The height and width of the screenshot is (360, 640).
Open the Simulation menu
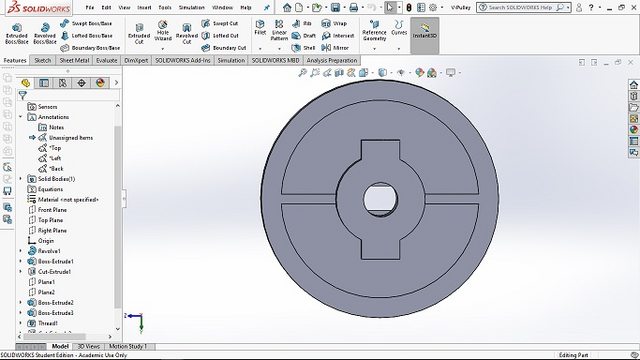191,7
